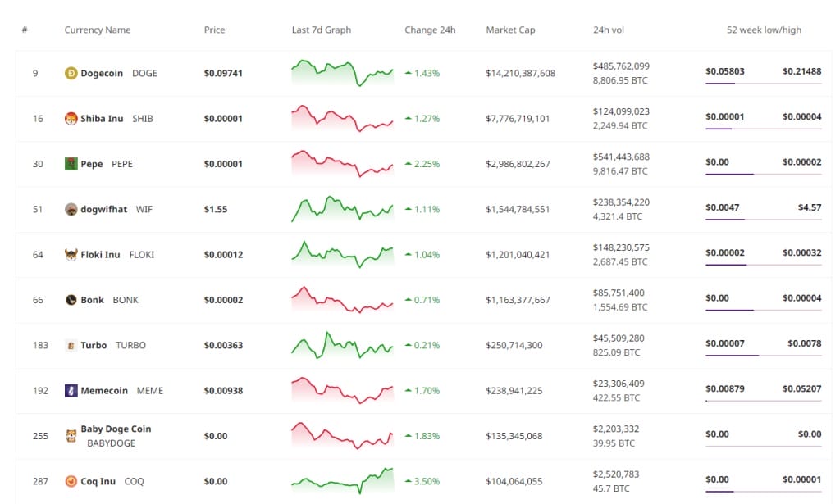
Task: Click the Dogecoin coin logo icon
Action: pos(71,73)
